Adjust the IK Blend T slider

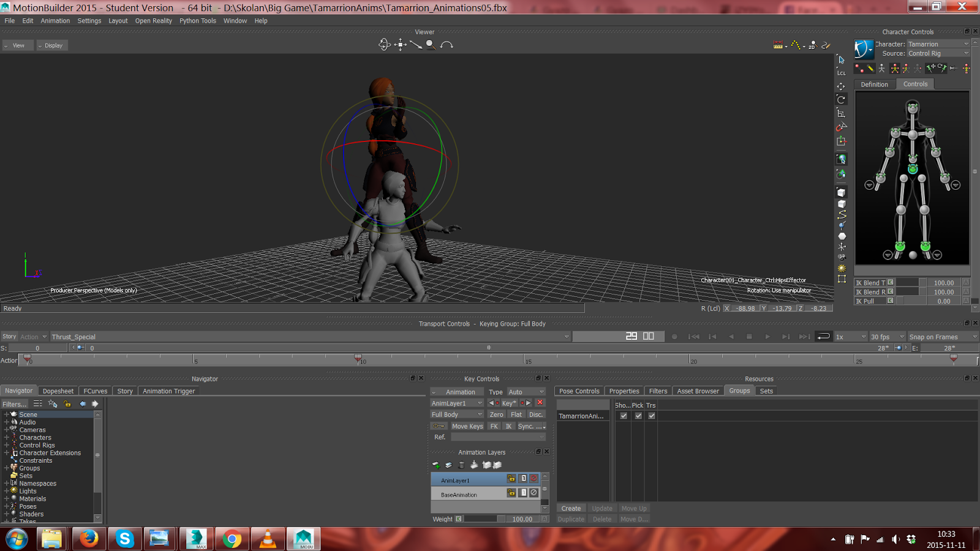[911, 283]
